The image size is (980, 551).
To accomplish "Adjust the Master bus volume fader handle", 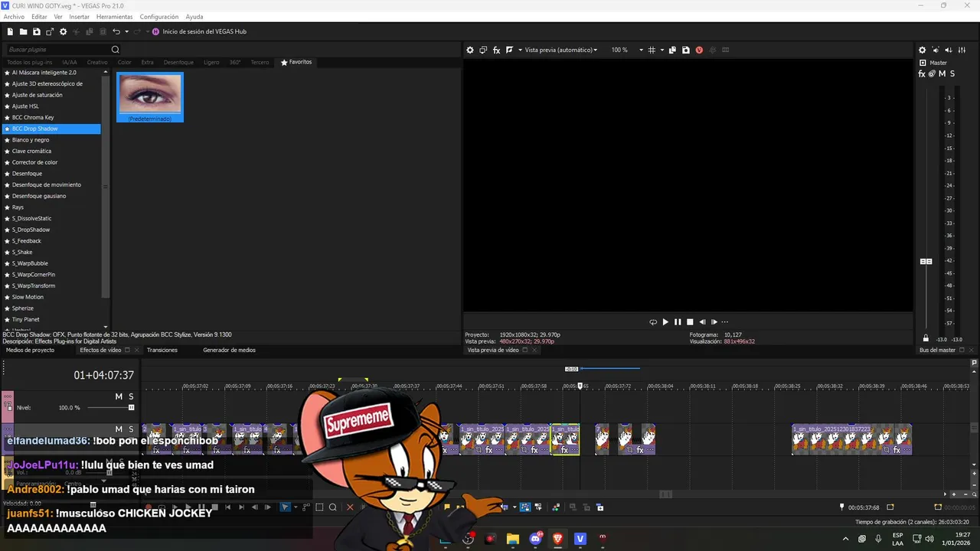I will [x=926, y=262].
